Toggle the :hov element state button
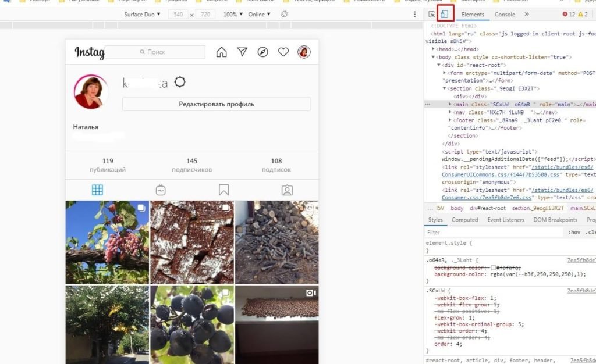This screenshot has height=364, width=596. (574, 233)
